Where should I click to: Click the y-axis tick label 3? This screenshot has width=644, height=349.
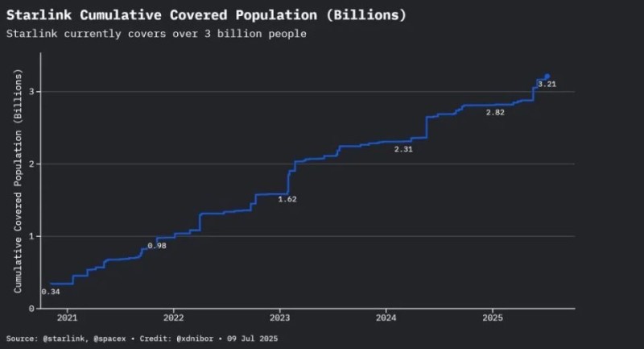click(31, 92)
